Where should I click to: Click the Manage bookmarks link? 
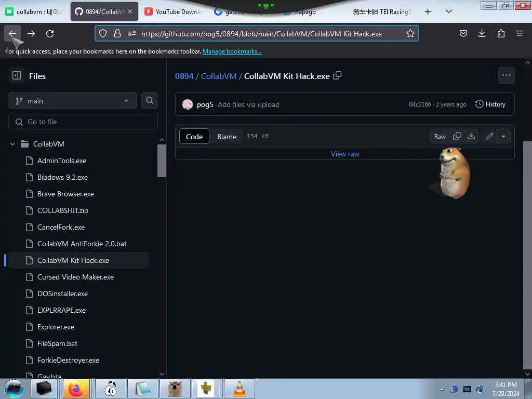(232, 51)
